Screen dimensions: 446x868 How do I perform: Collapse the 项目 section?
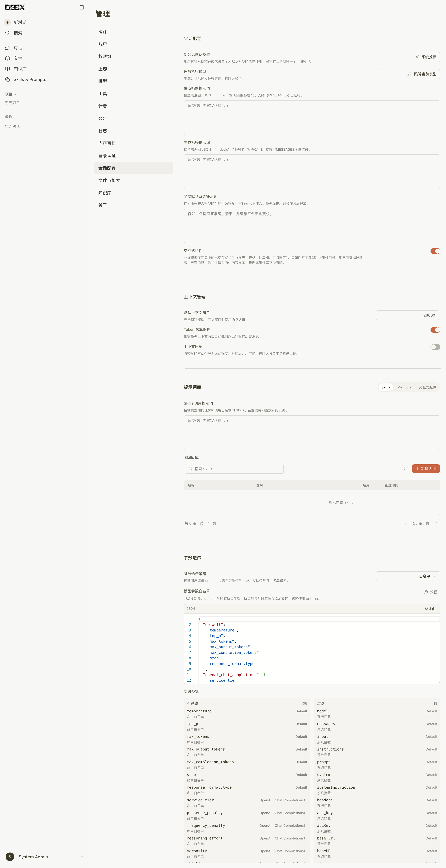(x=11, y=94)
